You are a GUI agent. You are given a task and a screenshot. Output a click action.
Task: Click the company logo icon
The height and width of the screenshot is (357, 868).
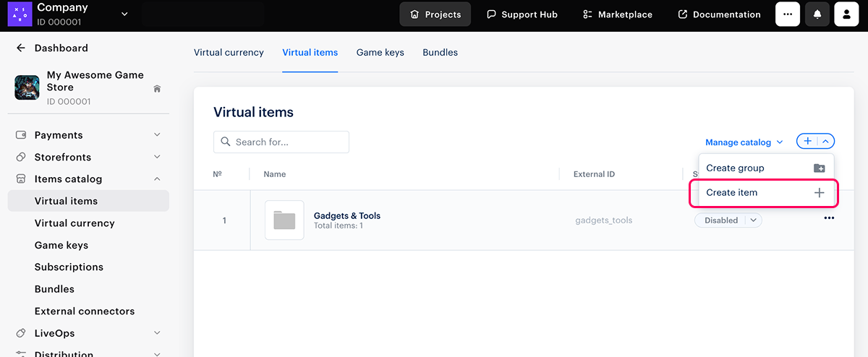20,14
